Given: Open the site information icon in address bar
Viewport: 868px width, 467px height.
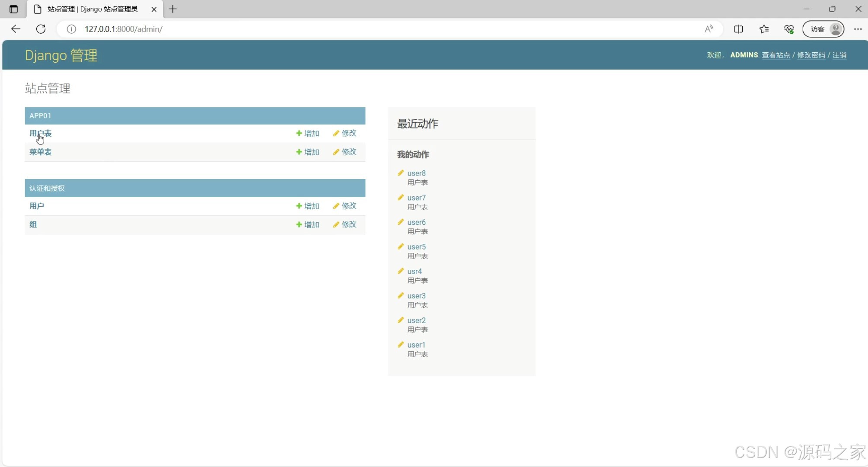Looking at the screenshot, I should (x=71, y=29).
